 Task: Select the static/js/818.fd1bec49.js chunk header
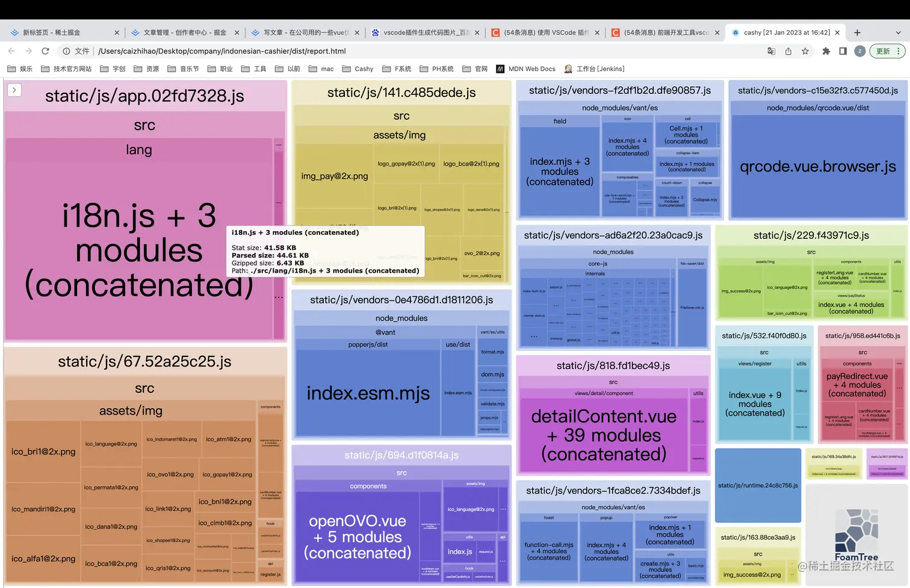[613, 366]
